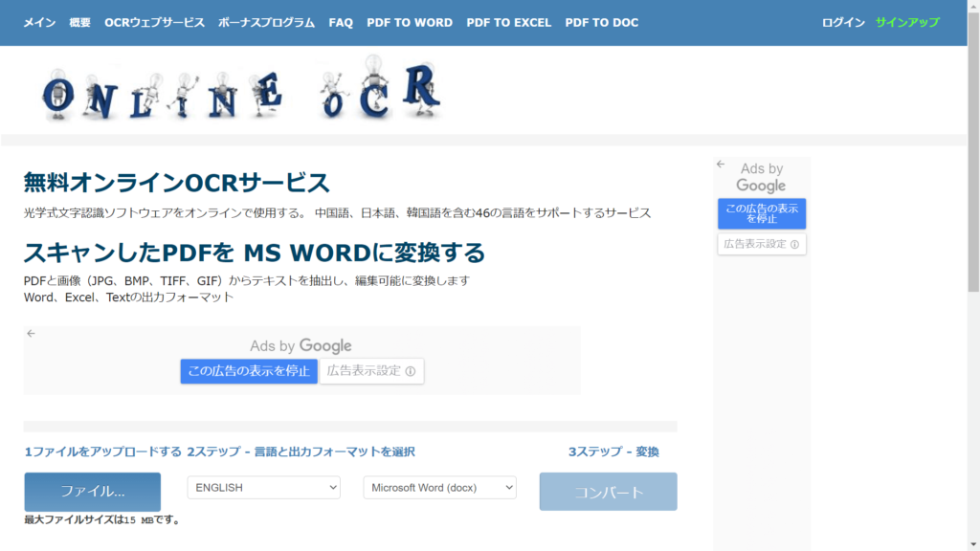Open ボーナスプログラム in navigation
980x551 pixels.
[266, 23]
